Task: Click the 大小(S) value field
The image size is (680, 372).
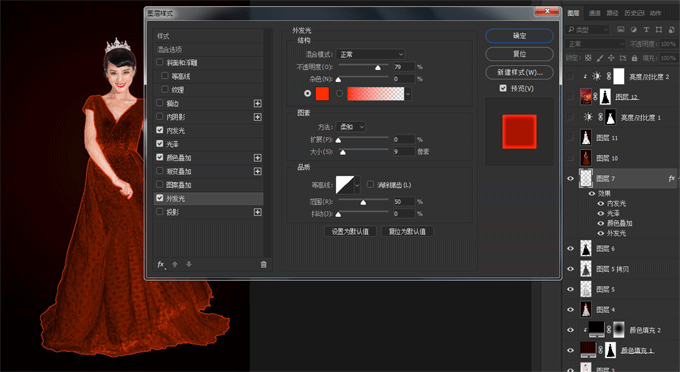Action: (x=404, y=151)
